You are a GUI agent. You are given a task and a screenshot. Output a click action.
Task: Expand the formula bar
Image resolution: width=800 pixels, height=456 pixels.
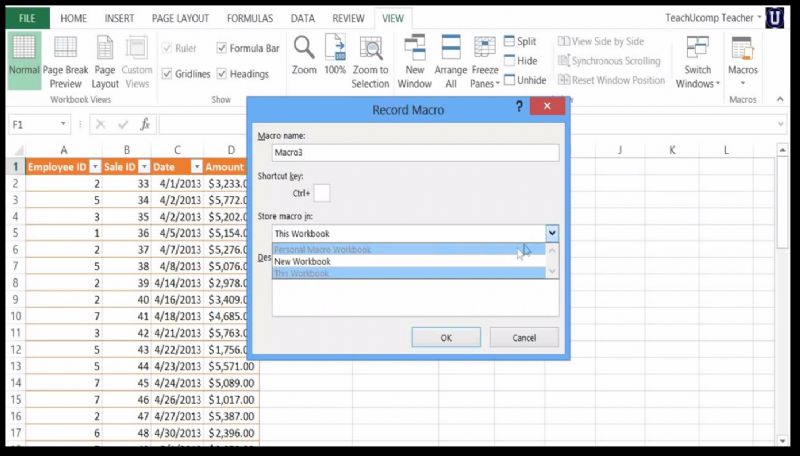(x=781, y=124)
